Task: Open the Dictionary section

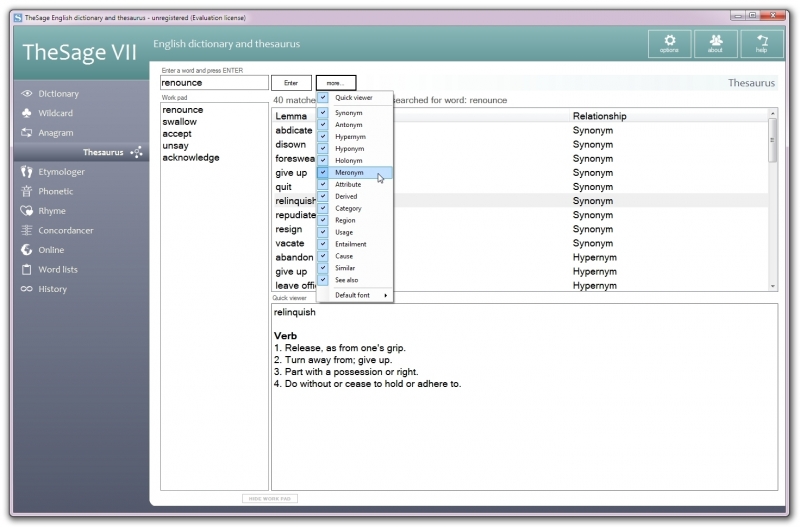Action: (x=59, y=93)
